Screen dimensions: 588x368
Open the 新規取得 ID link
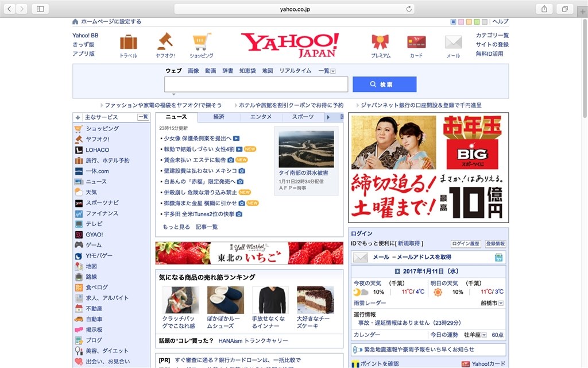pos(409,243)
